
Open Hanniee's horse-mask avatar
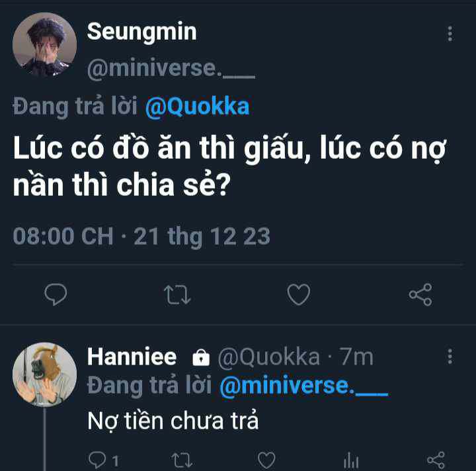click(44, 375)
